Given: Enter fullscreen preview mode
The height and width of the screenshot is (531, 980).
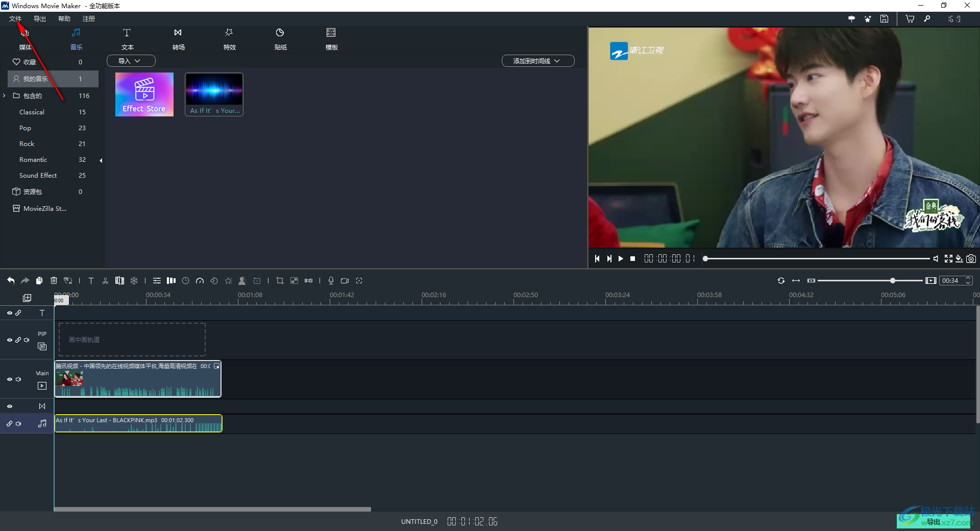Looking at the screenshot, I should click(948, 259).
